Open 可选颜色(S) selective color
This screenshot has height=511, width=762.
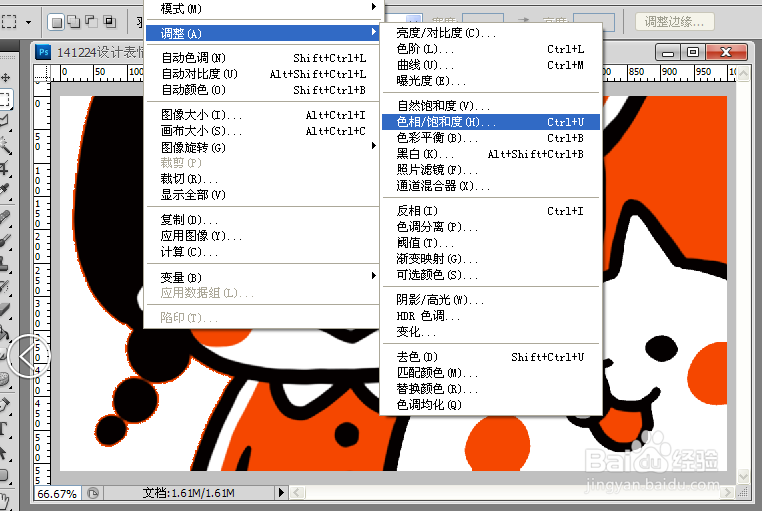[x=491, y=275]
